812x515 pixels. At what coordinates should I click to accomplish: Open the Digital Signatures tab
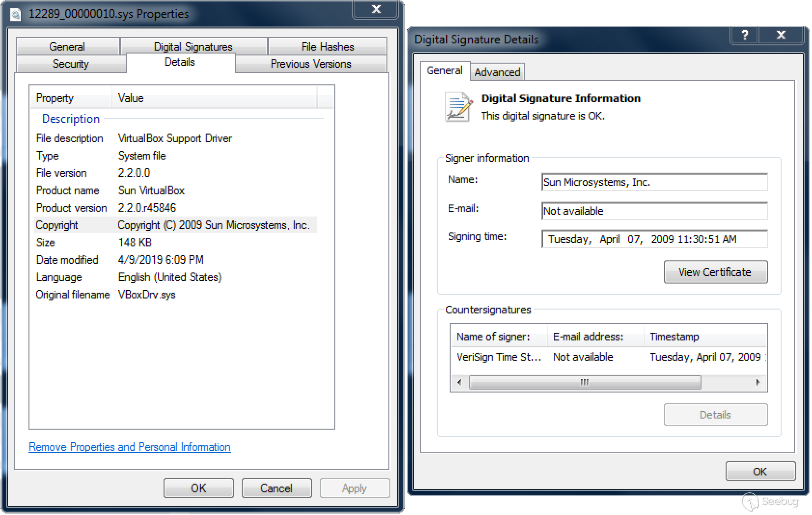click(x=193, y=47)
